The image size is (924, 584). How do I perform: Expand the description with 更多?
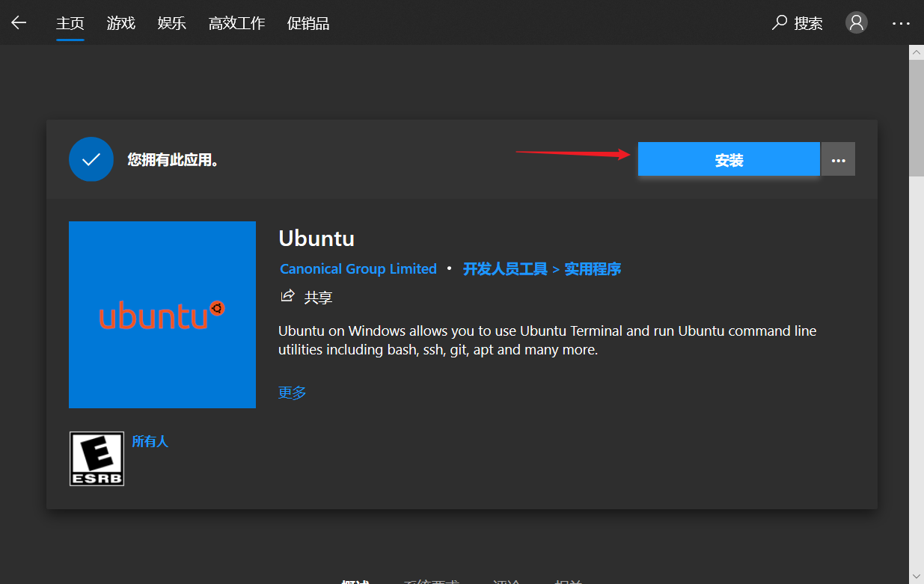coord(293,392)
